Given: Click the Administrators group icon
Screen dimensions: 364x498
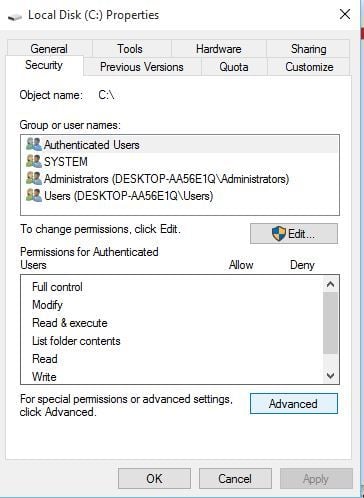Looking at the screenshot, I should [x=34, y=179].
